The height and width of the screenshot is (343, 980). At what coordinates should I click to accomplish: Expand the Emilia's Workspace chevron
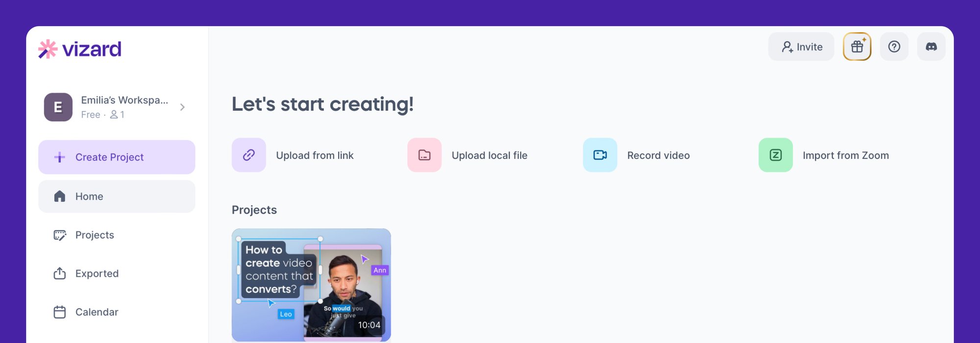182,107
